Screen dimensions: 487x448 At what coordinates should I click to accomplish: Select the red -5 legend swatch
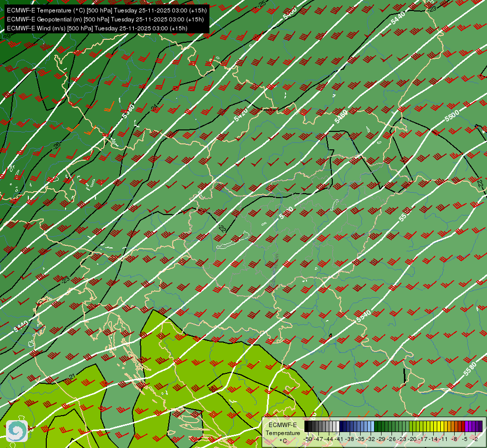click(464, 426)
